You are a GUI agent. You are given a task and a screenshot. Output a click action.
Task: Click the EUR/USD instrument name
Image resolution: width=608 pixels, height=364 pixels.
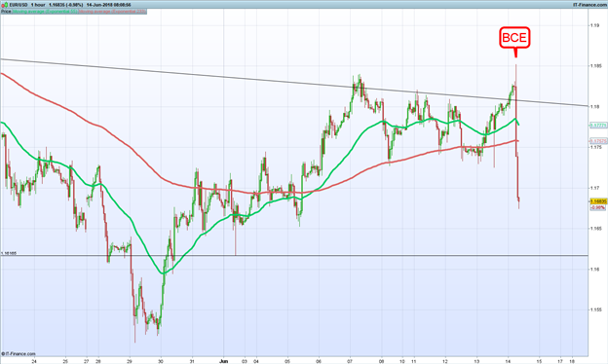click(x=19, y=5)
